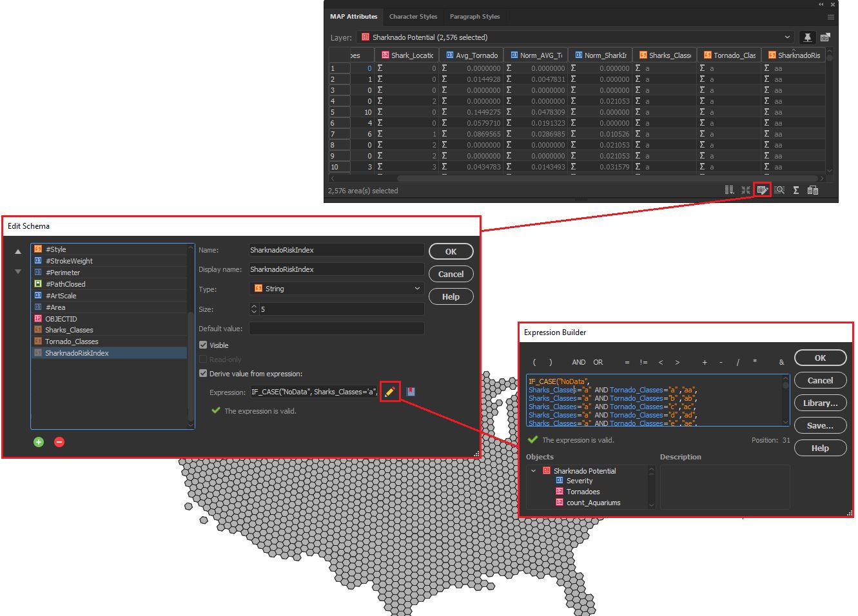858x616 pixels.
Task: Click the show columns list icon
Action: click(729, 189)
